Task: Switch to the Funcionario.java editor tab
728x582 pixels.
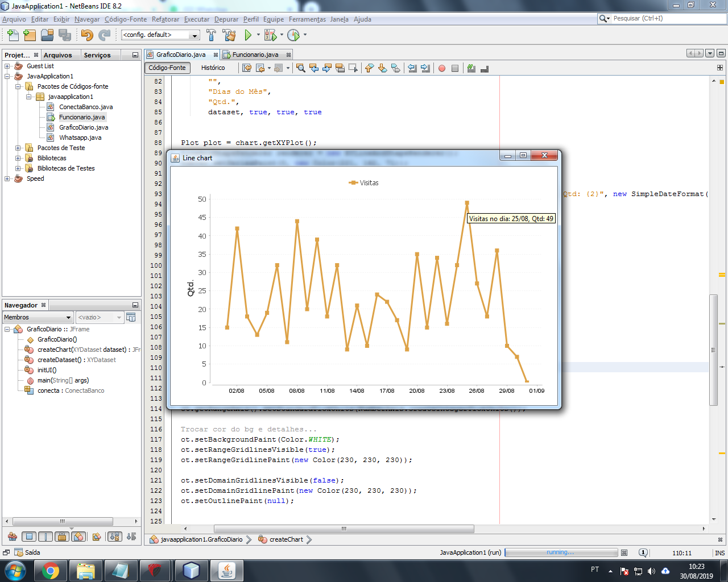Action: click(255, 55)
